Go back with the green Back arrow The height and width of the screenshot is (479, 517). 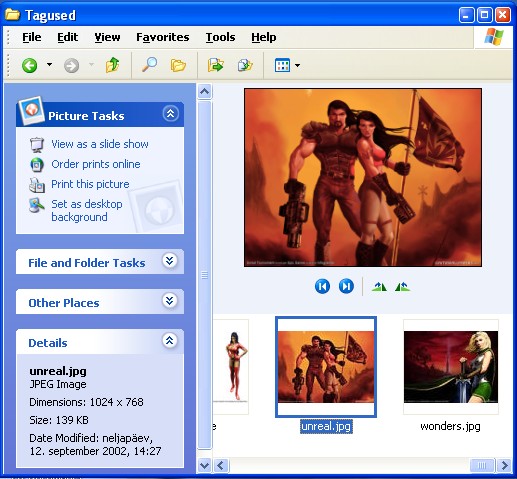(x=29, y=65)
